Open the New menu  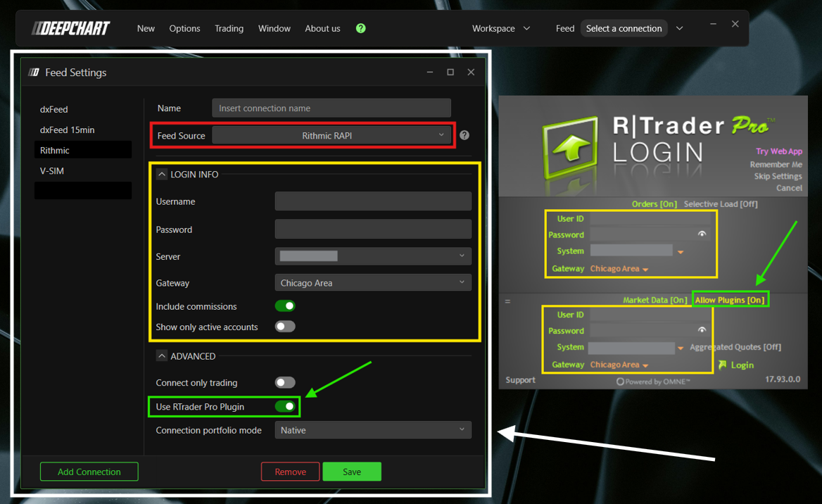coord(146,28)
